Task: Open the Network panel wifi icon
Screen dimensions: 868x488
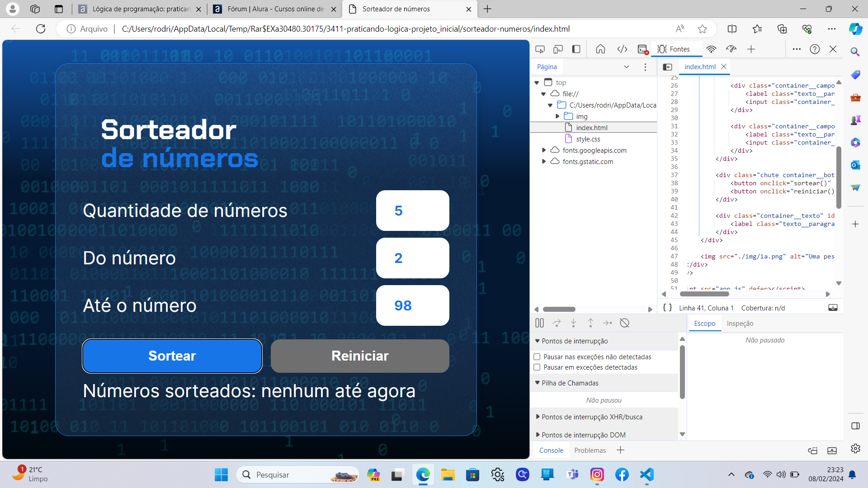Action: click(x=711, y=49)
